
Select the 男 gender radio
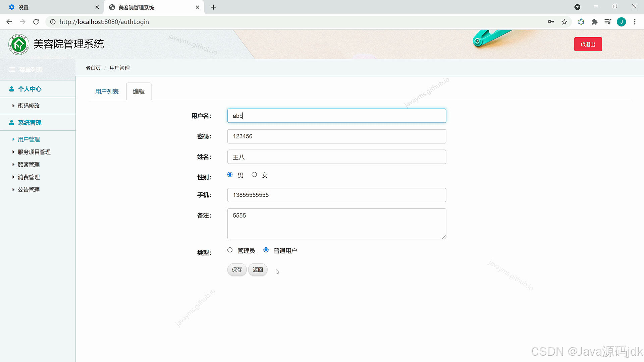coord(230,175)
